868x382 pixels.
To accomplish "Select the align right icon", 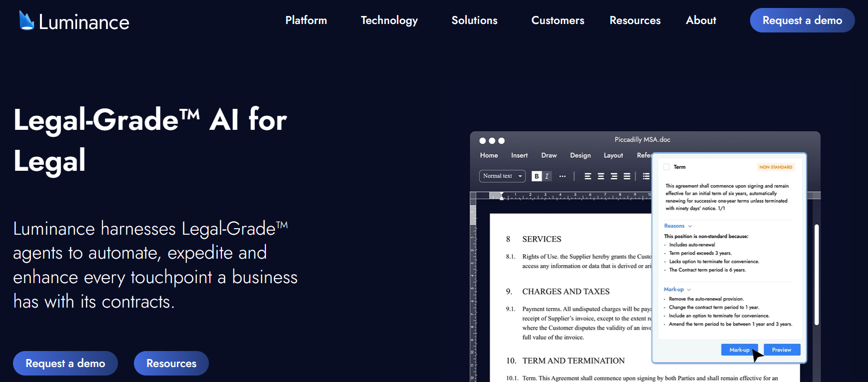I will 614,176.
